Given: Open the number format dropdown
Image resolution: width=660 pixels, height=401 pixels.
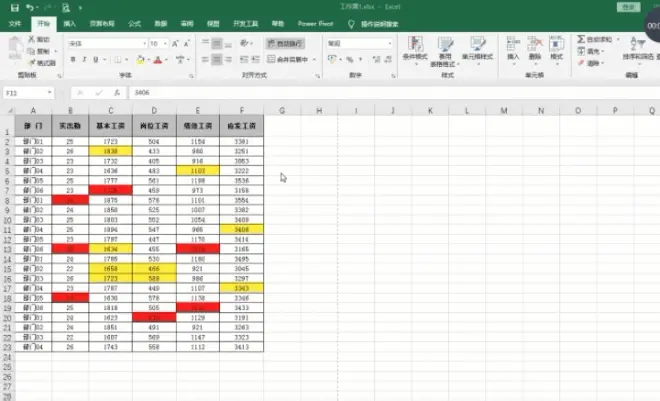Looking at the screenshot, I should click(x=389, y=43).
